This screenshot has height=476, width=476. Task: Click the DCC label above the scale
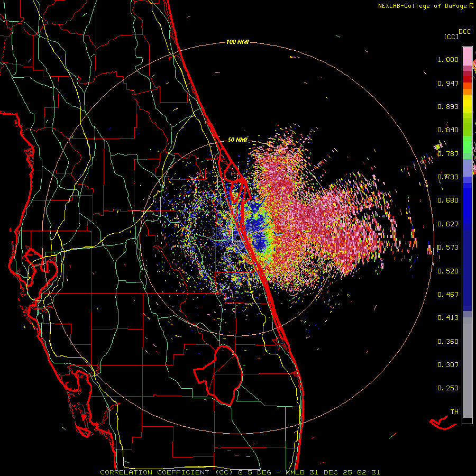(x=464, y=32)
